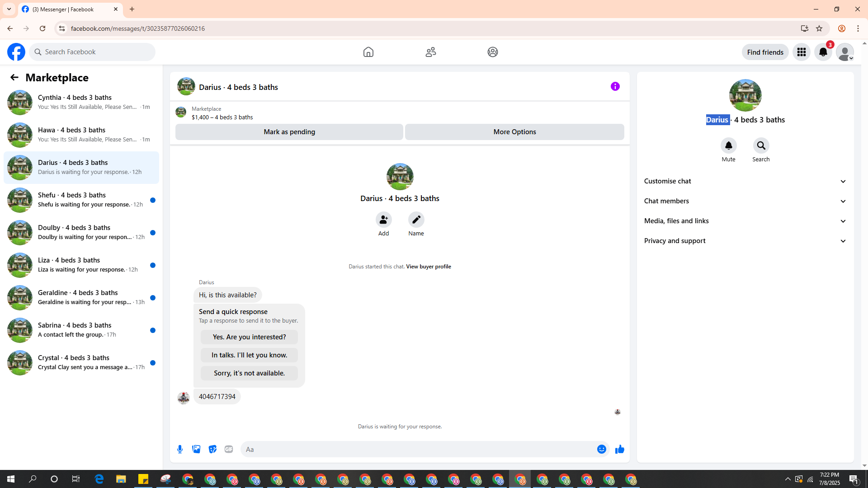Expand Customise chat section
Image resolution: width=868 pixels, height=488 pixels.
click(745, 181)
